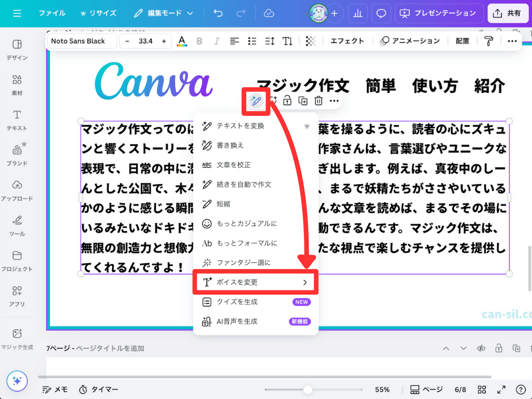Screen dimensions: 532x399
Task: Toggle bold formatting
Action: [199, 41]
